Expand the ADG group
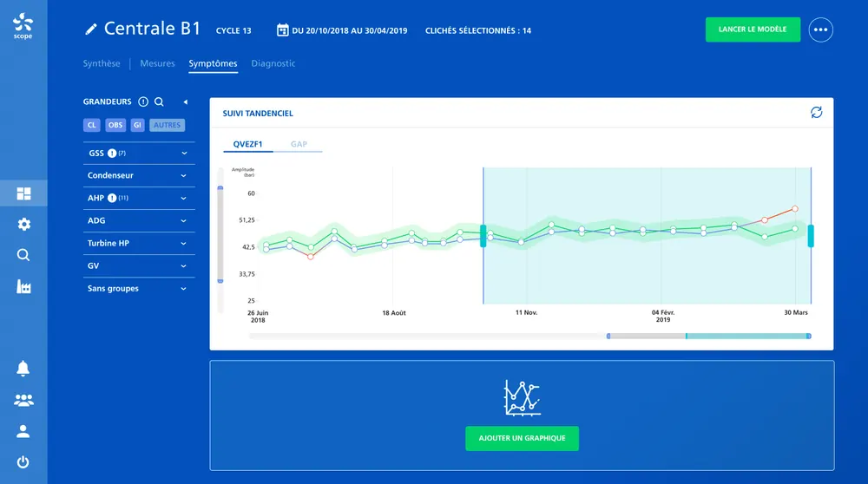 point(139,220)
